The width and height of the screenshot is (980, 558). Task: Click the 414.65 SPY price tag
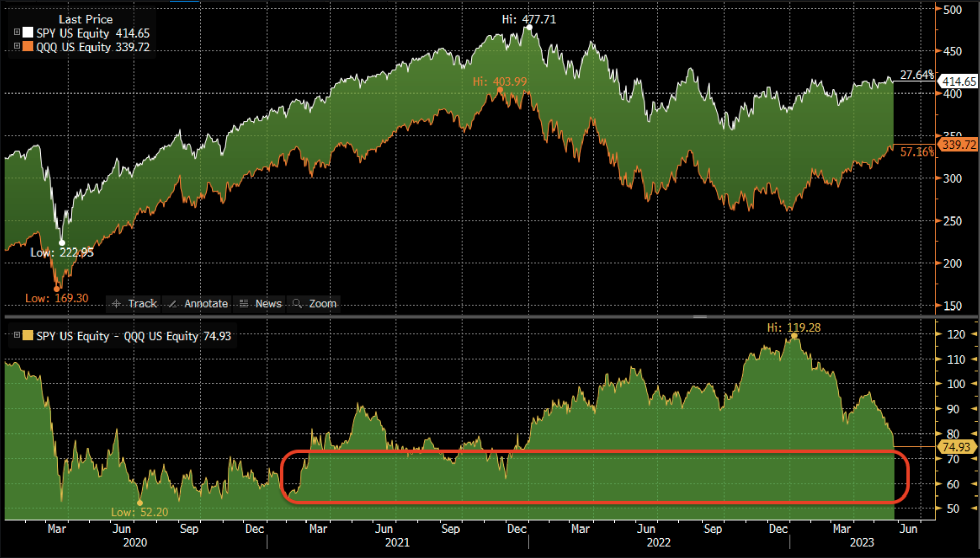pyautogui.click(x=959, y=81)
